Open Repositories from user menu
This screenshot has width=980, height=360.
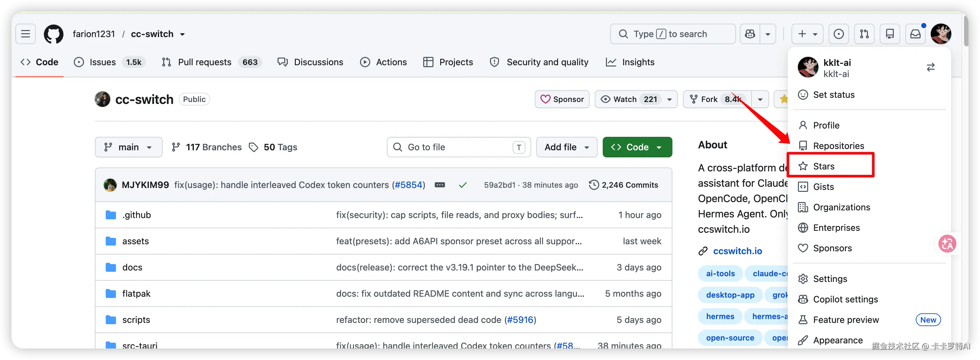coord(869,146)
